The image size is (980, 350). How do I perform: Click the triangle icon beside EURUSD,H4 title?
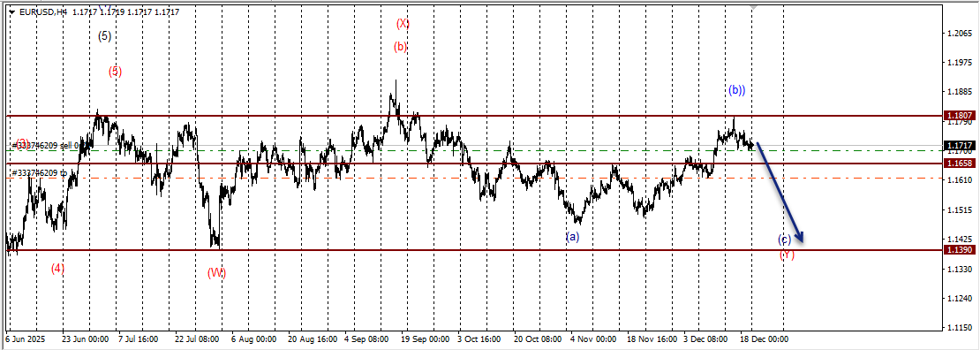click(x=11, y=11)
